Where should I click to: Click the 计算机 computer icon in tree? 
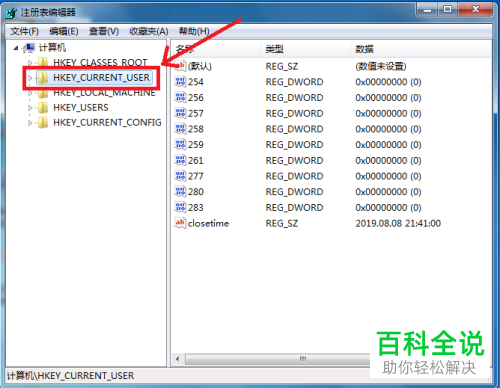pyautogui.click(x=30, y=48)
